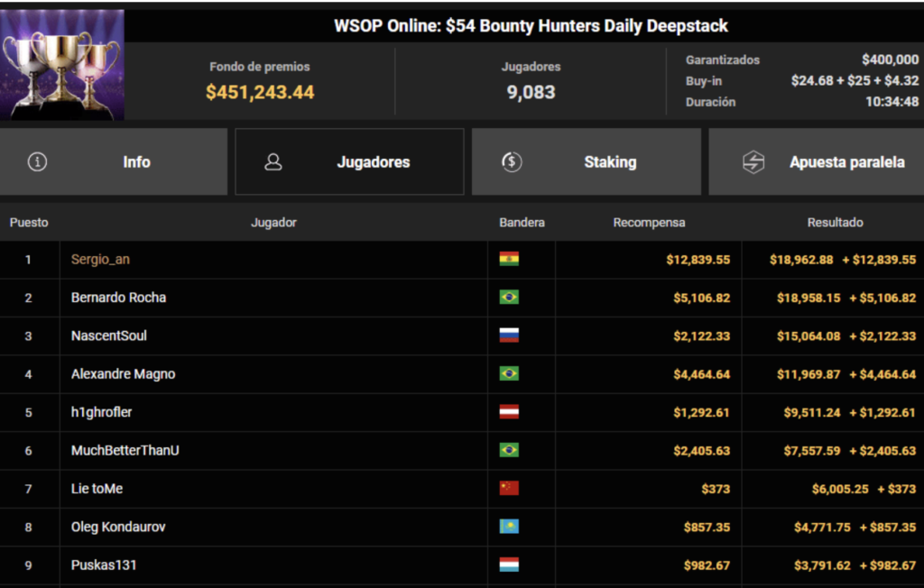Screen dimensions: 924x588
Task: Select player Alexandre Magno
Action: click(123, 374)
